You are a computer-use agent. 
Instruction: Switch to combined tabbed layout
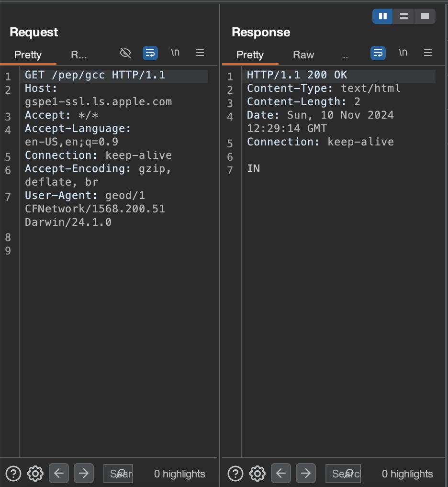click(x=425, y=16)
